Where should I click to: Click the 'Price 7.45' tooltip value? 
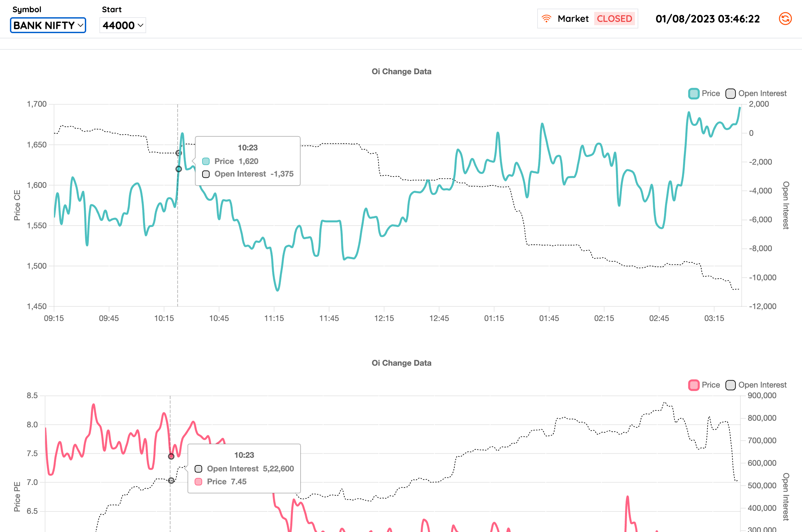[227, 482]
